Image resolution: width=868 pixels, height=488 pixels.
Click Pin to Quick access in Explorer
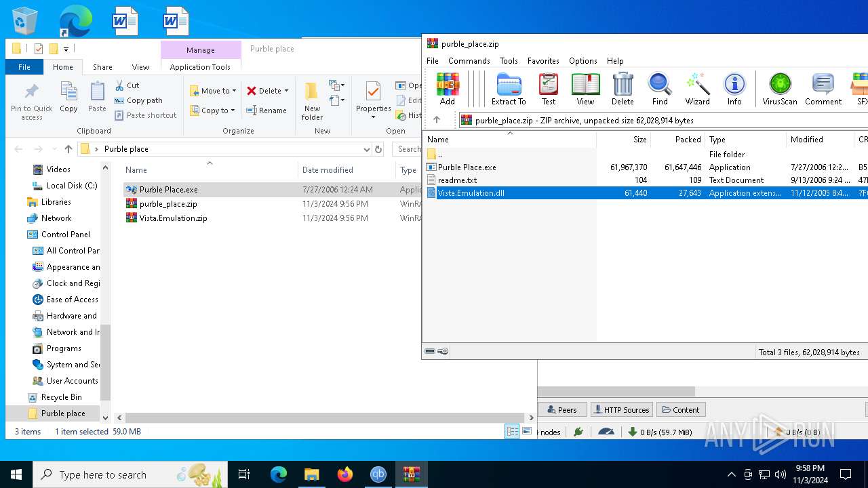click(x=32, y=102)
